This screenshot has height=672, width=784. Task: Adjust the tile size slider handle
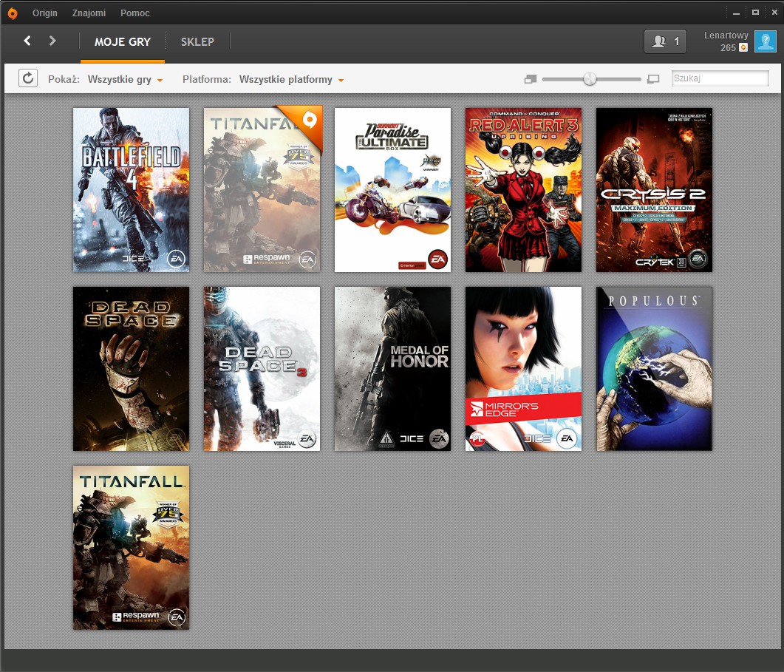pos(590,78)
